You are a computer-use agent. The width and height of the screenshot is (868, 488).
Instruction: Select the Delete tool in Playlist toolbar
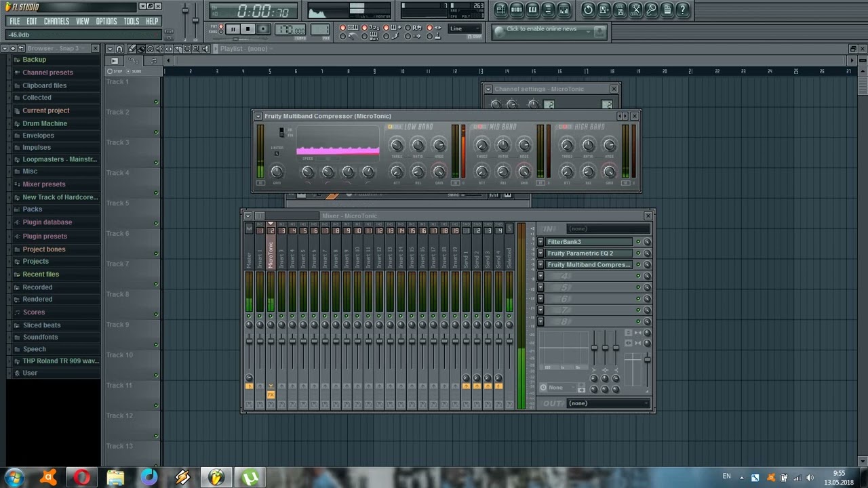tap(151, 49)
